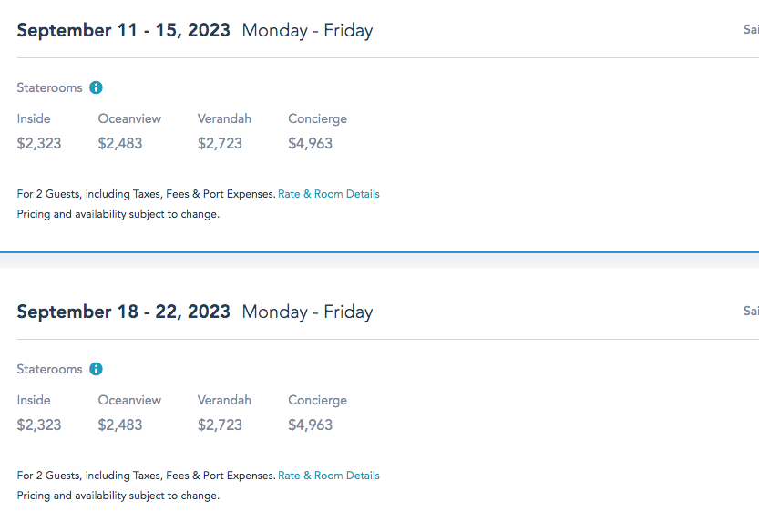Viewport: 759px width, 532px height.
Task: Choose Verandah $2,723 price for September 11 - 15
Action: pyautogui.click(x=220, y=143)
